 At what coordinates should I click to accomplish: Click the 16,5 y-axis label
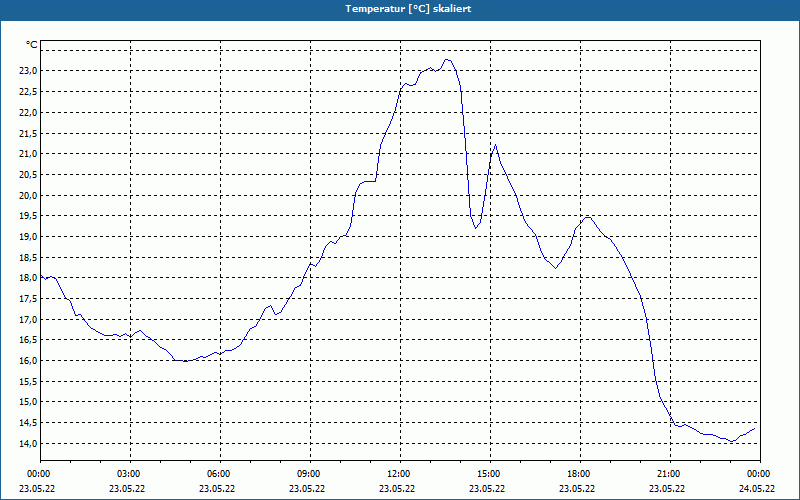28,340
